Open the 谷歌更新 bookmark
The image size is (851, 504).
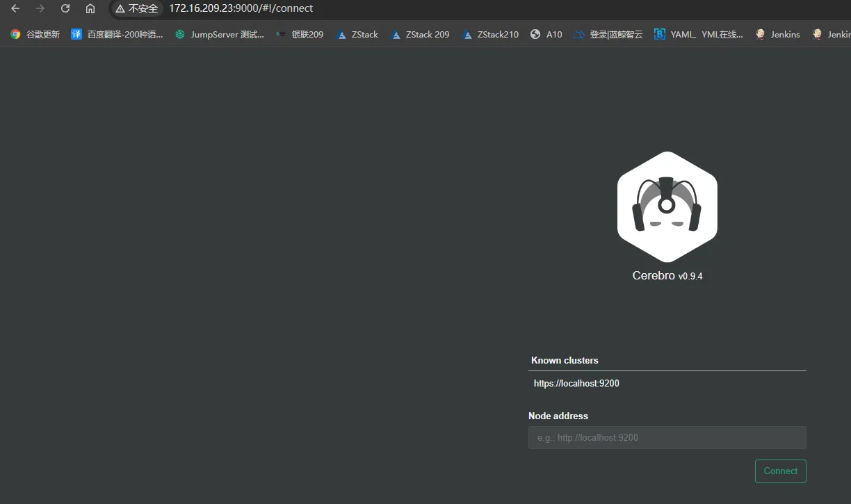pyautogui.click(x=35, y=34)
